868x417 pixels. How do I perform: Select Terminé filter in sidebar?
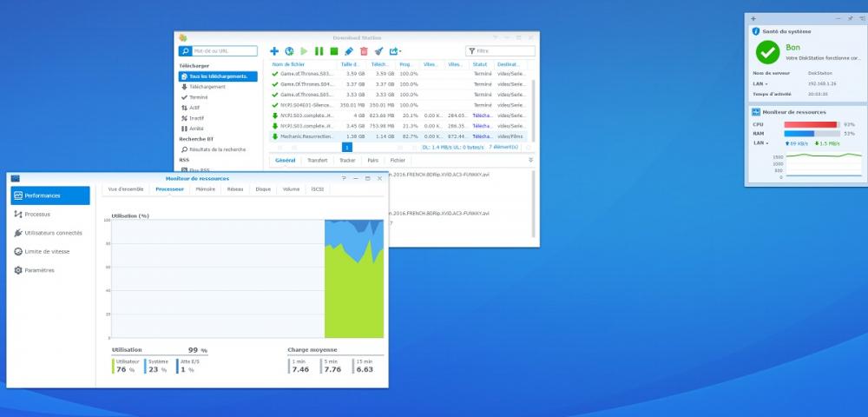[194, 97]
